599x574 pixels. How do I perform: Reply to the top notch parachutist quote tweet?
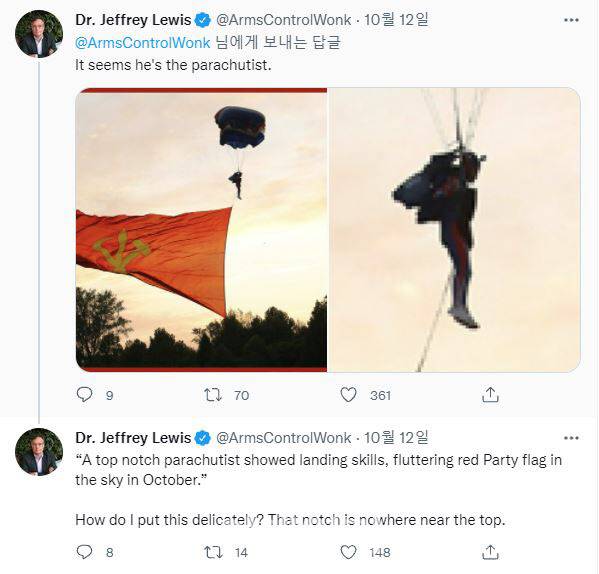click(x=84, y=552)
